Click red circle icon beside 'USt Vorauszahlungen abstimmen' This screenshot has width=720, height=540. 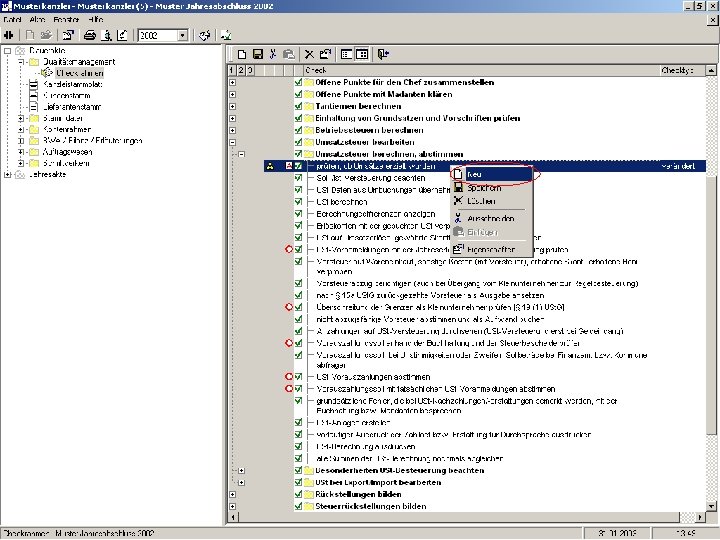[289, 377]
